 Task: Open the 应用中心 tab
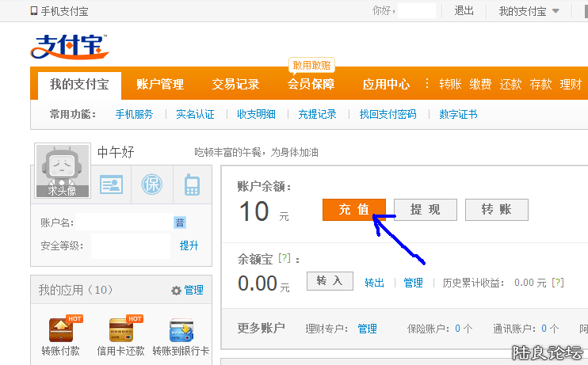[x=386, y=85]
